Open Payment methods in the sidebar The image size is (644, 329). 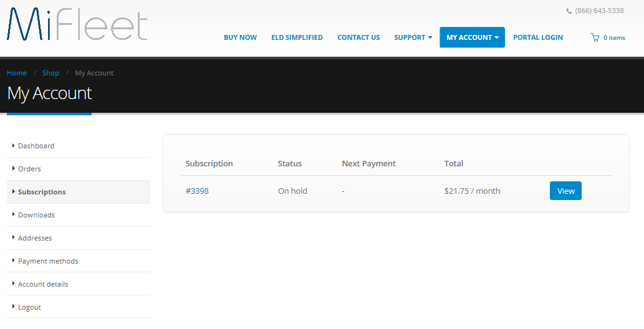[48, 261]
